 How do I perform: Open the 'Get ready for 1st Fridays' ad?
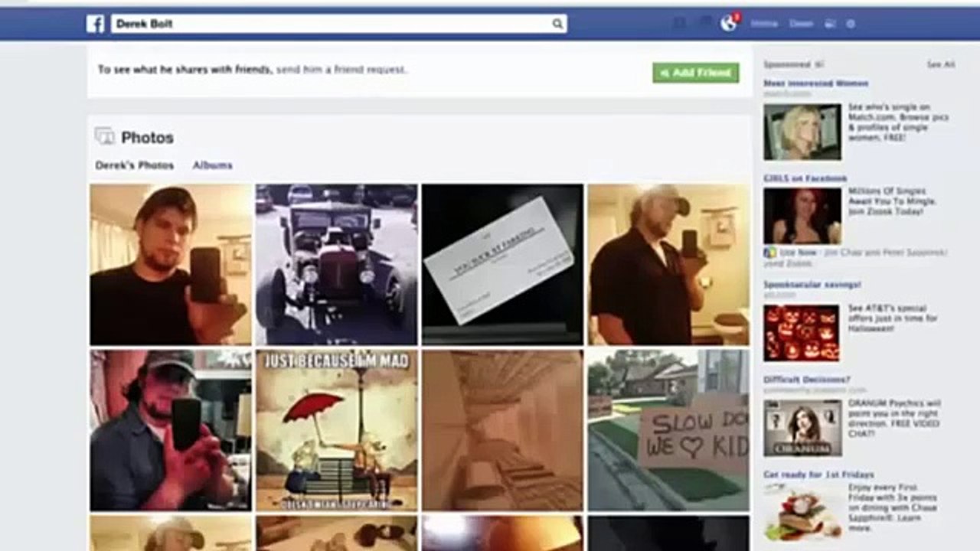point(818,474)
